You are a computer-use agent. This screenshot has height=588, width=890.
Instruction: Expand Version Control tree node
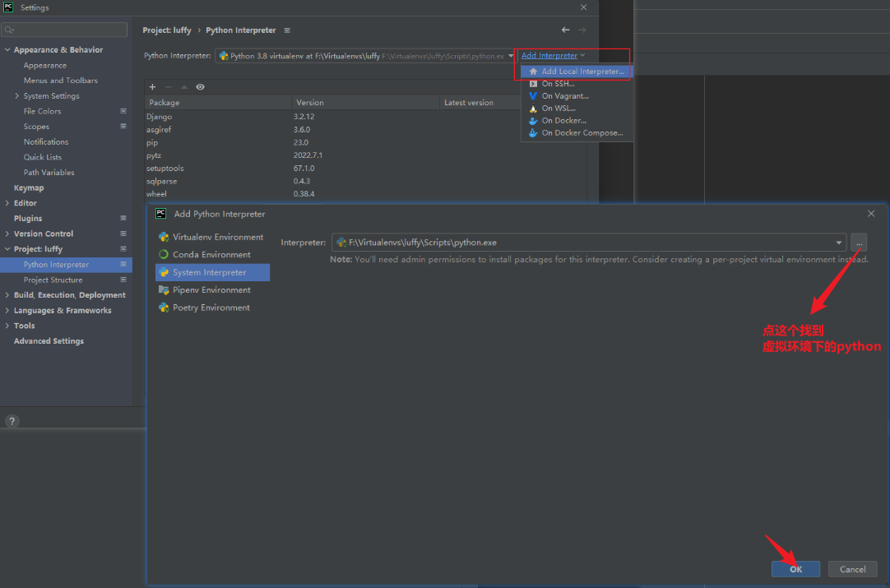(x=7, y=234)
